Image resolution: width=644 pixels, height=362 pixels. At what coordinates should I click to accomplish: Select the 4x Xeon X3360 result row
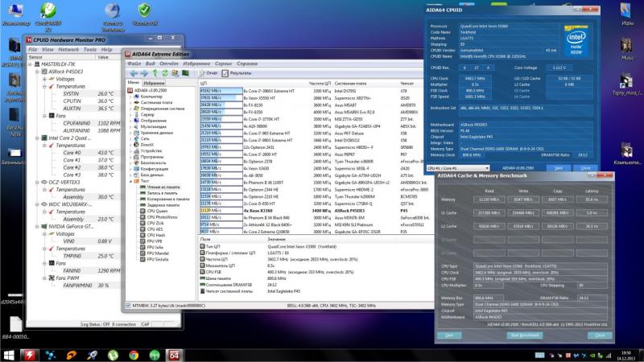click(x=316, y=211)
